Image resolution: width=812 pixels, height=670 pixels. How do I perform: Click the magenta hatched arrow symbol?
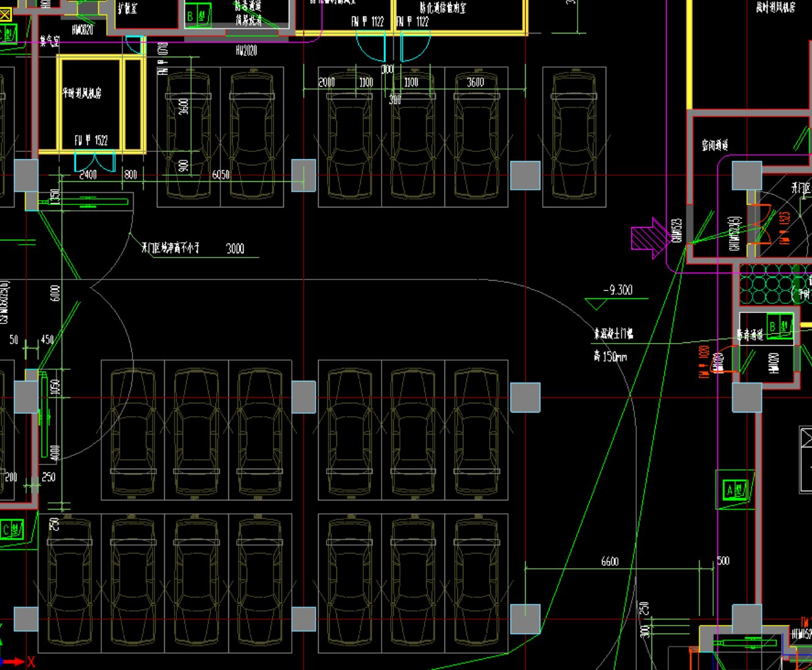point(651,237)
